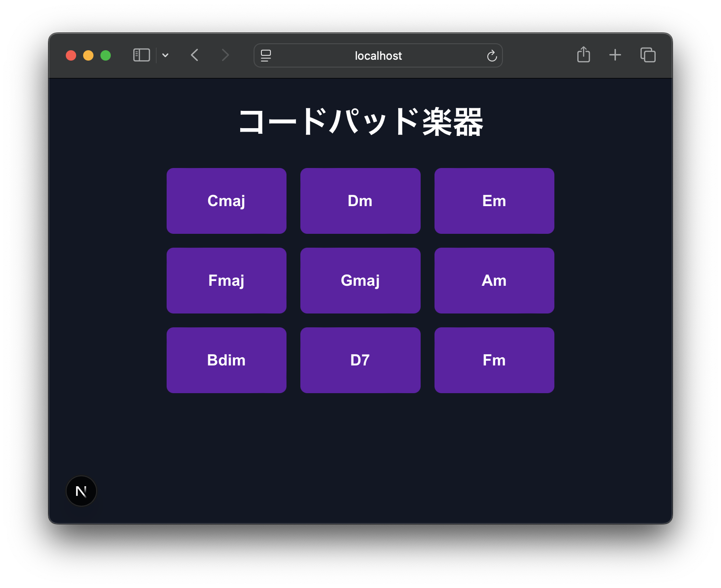Open the Share icon

click(583, 55)
